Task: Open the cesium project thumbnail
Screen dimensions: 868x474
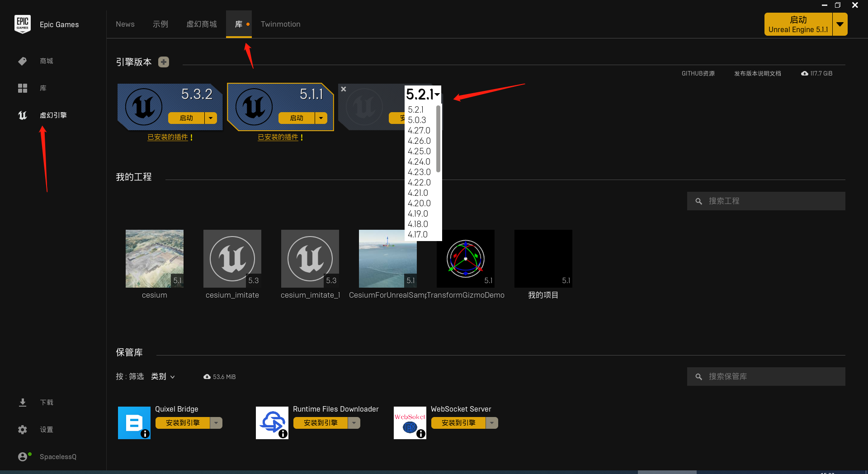Action: (155, 259)
